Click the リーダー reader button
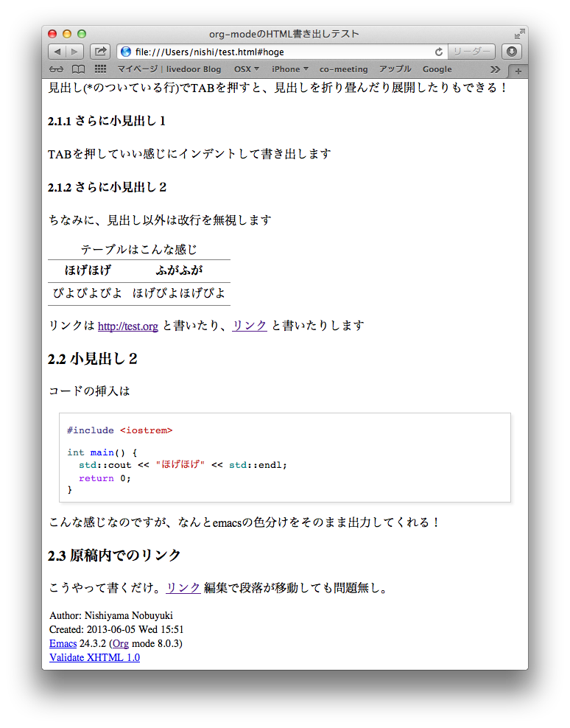The height and width of the screenshot is (728, 570). point(471,52)
